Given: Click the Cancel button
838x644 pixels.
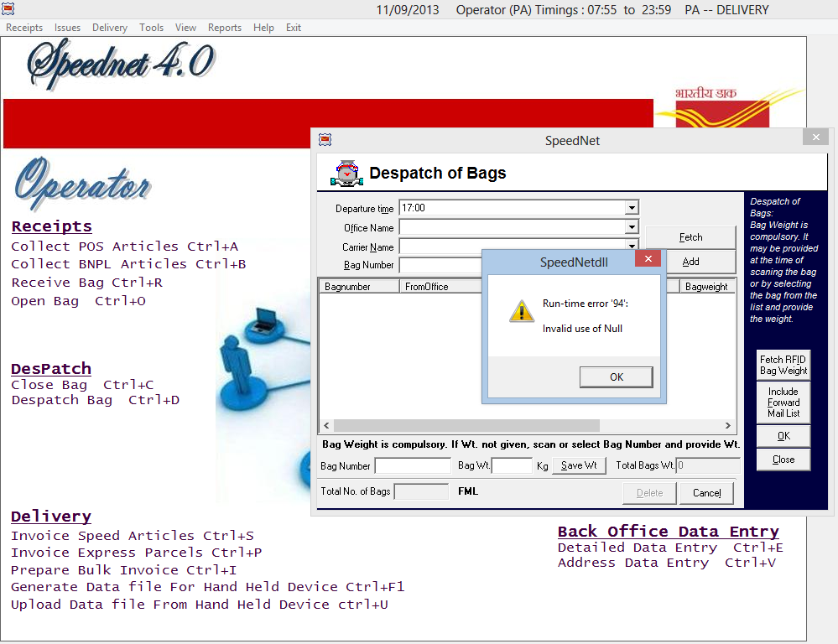Looking at the screenshot, I should tap(706, 493).
